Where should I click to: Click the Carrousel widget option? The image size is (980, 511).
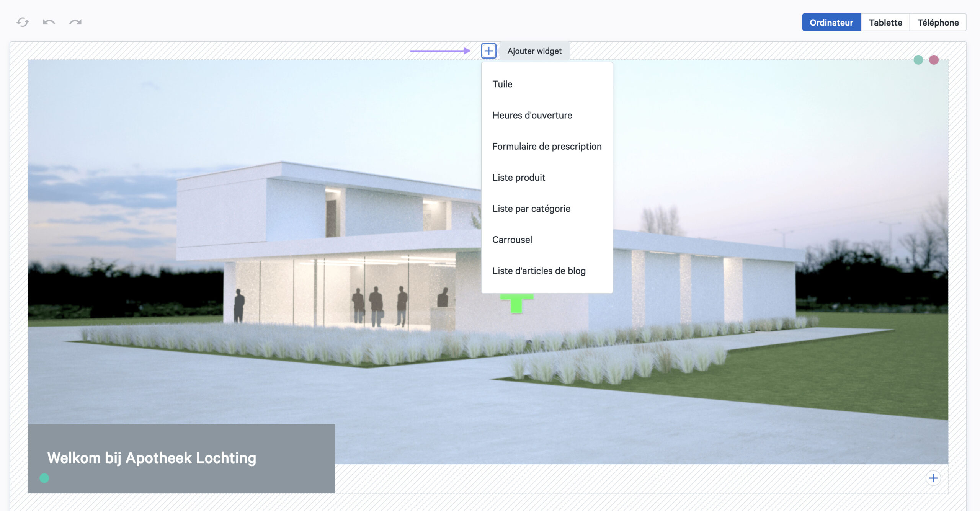tap(512, 239)
